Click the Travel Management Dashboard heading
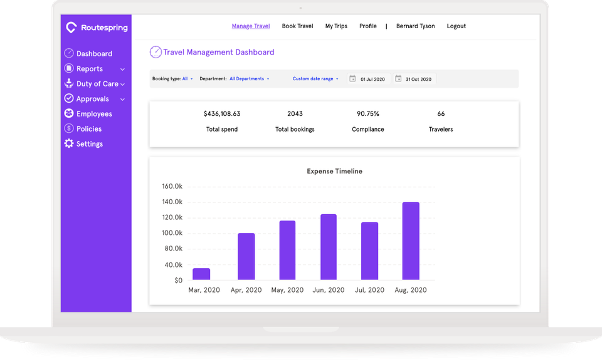Screen dimensions: 602x364 [219, 52]
